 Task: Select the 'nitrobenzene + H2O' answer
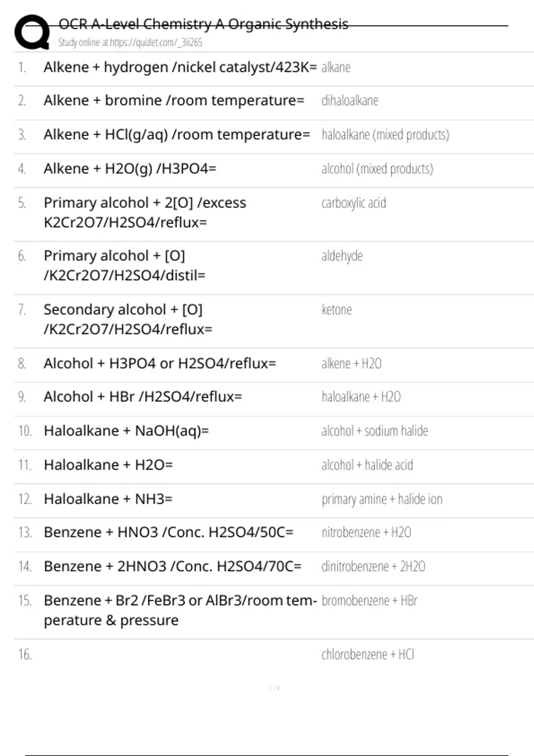[x=366, y=532]
